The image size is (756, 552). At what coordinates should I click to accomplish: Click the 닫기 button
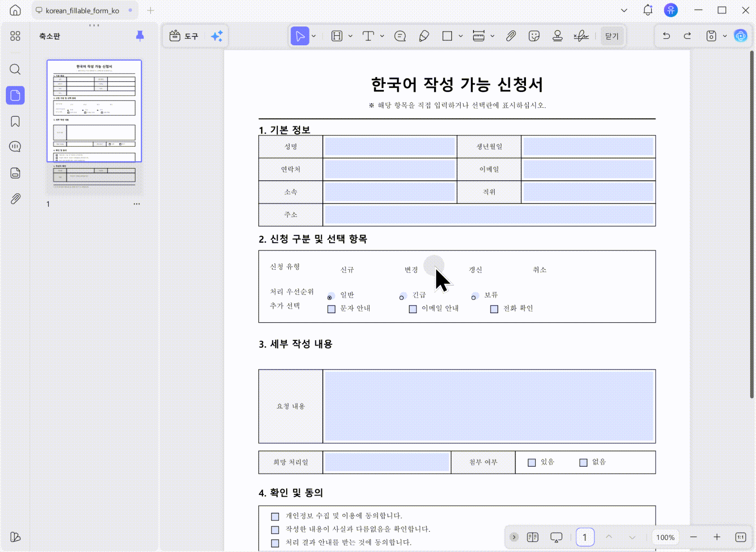point(612,36)
